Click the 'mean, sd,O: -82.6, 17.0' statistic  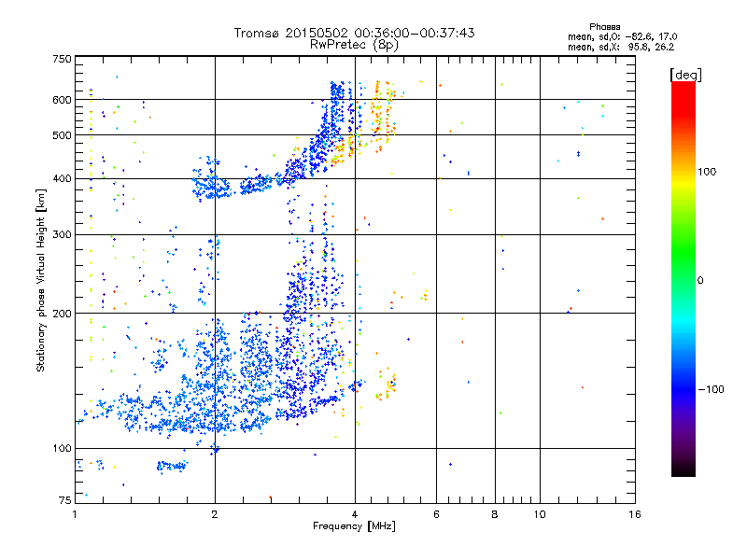[x=622, y=36]
